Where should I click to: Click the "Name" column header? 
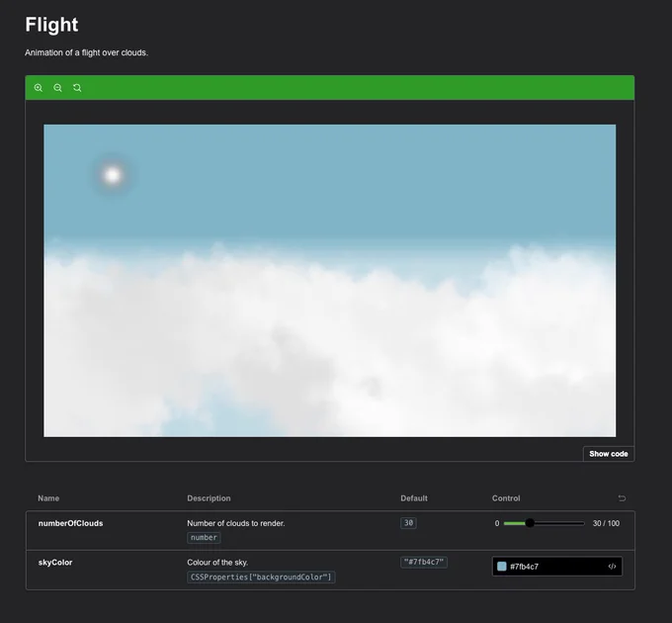(x=48, y=498)
